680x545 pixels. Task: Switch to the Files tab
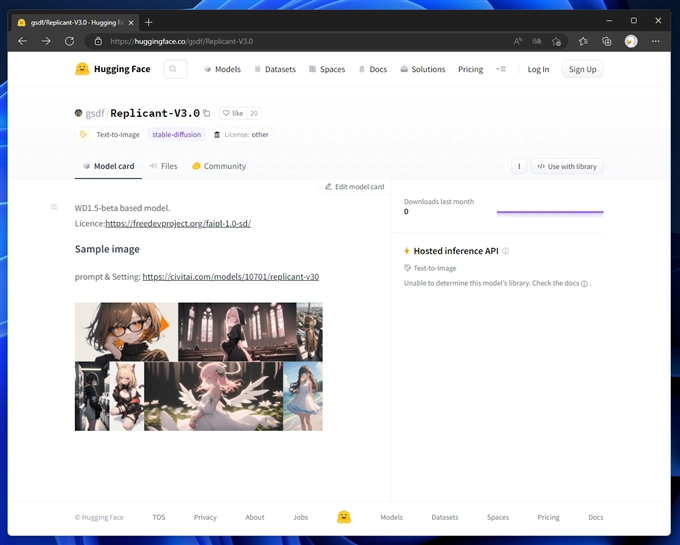[163, 166]
